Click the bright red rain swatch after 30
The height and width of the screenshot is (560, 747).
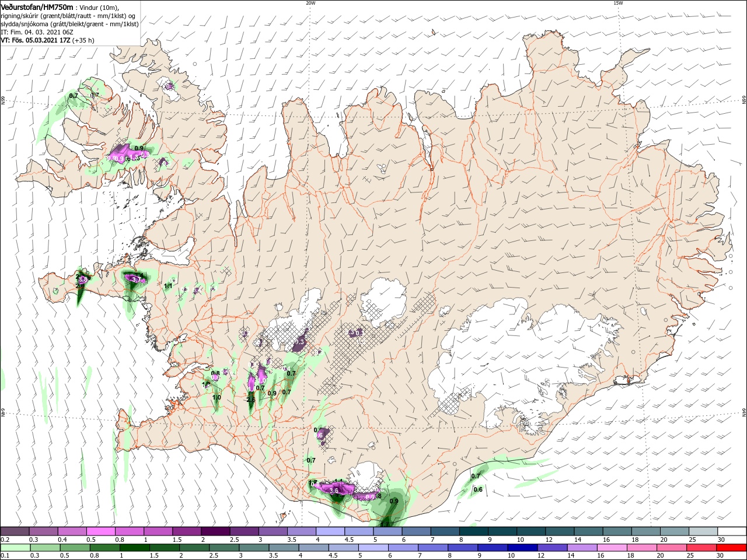731,548
